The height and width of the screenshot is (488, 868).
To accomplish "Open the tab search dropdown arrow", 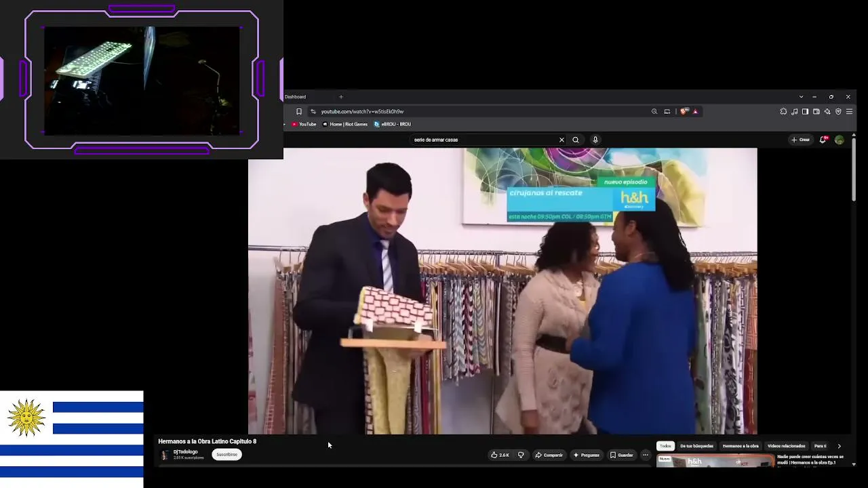I will click(801, 97).
